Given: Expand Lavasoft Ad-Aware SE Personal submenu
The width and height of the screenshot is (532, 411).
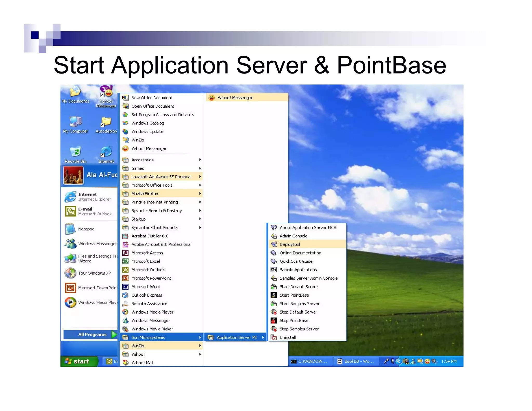Looking at the screenshot, I should (x=161, y=177).
